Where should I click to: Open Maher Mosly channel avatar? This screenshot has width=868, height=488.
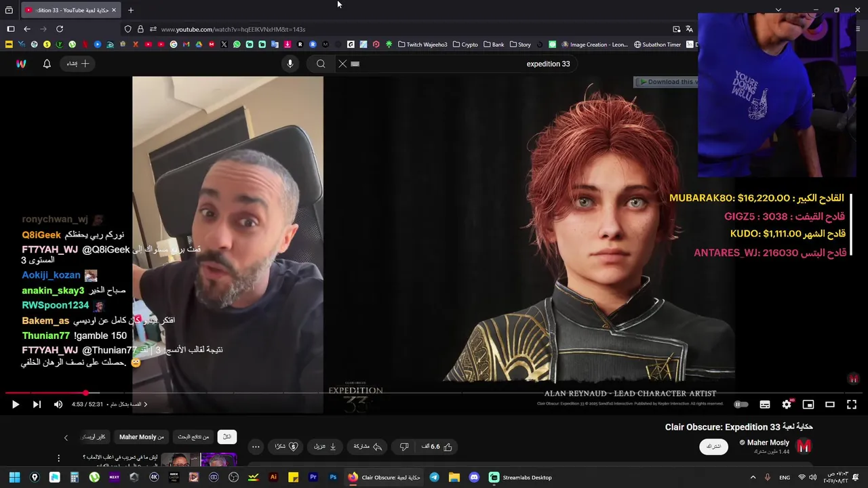[x=804, y=446]
